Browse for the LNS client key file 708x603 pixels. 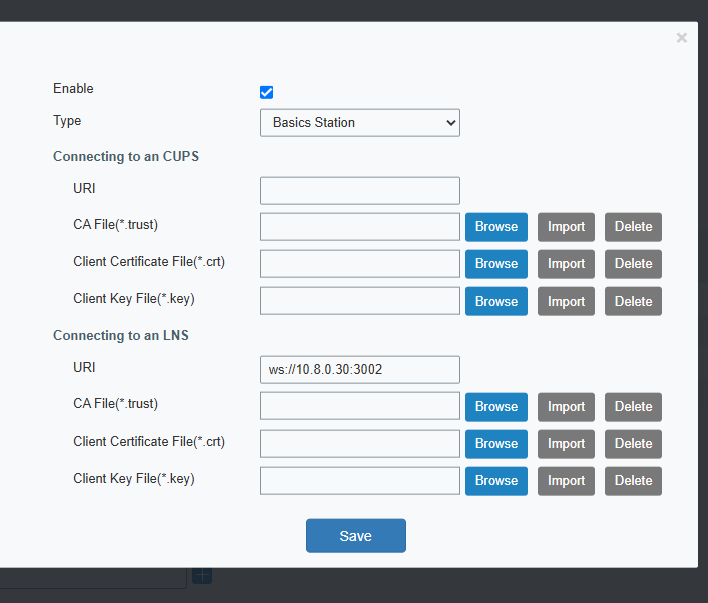point(496,481)
